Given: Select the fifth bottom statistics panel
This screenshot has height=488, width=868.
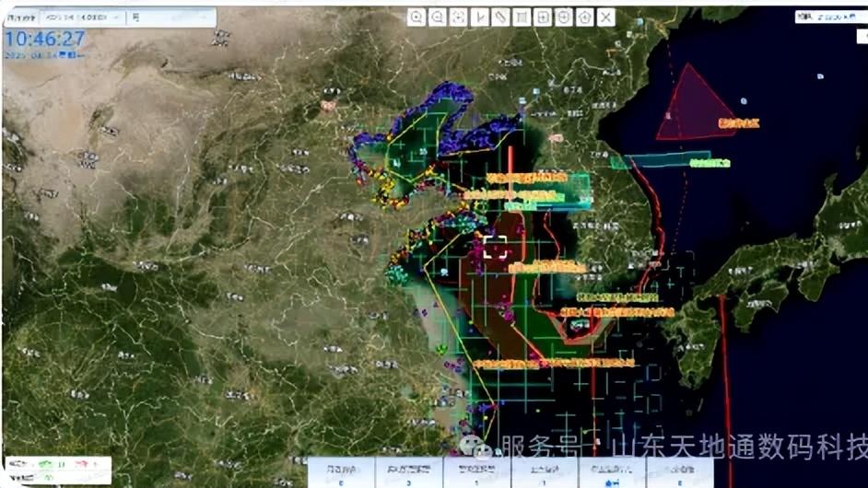Looking at the screenshot, I should click(x=612, y=472).
